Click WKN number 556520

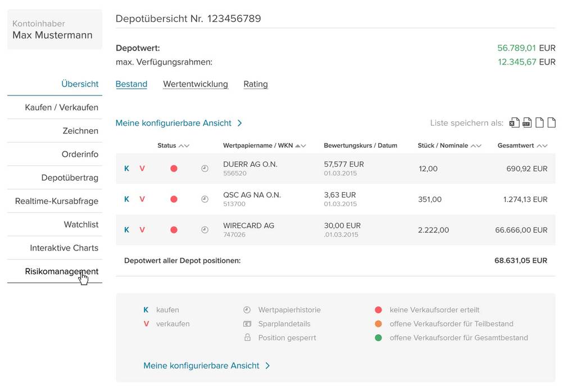pos(235,174)
